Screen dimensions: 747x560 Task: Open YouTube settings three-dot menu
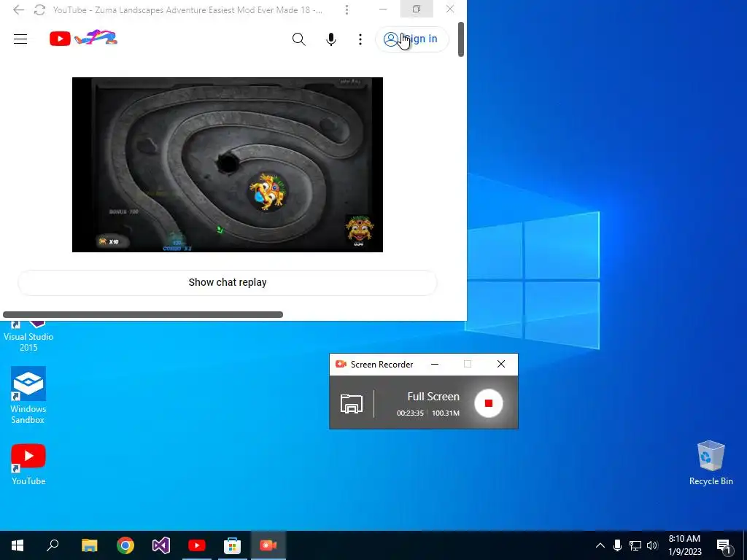pos(360,39)
